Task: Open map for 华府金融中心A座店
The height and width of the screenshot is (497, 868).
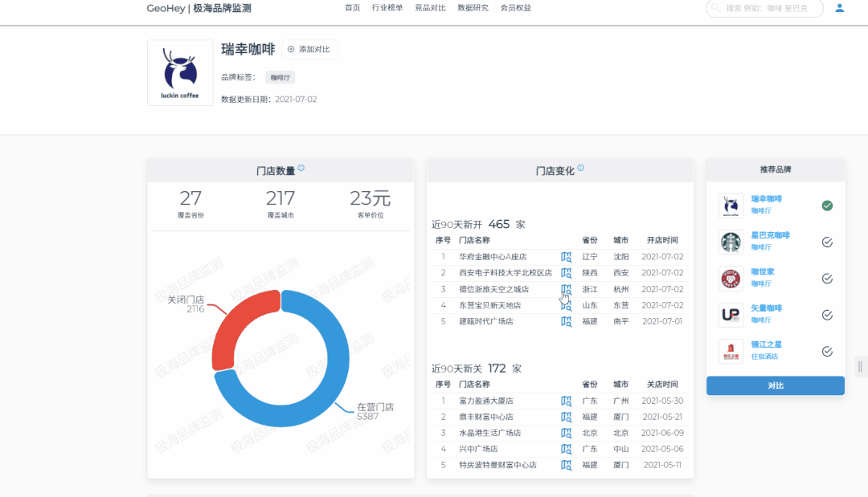Action: (x=566, y=257)
